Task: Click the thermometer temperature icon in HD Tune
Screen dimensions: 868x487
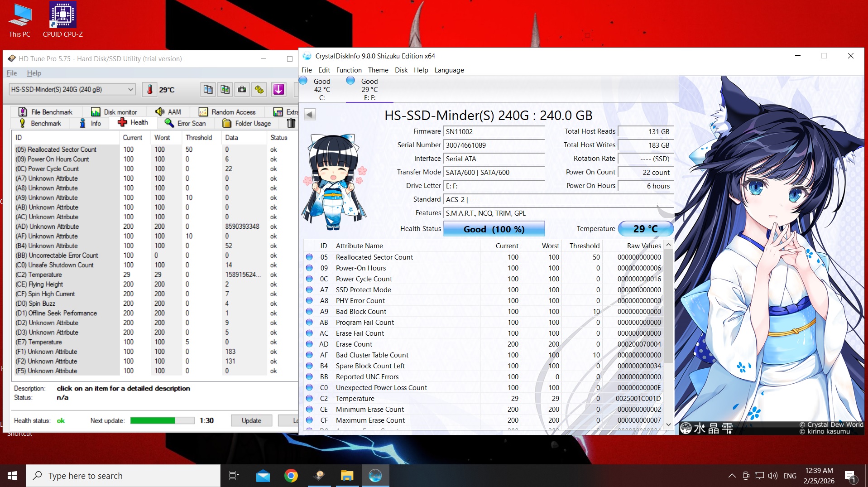Action: click(x=149, y=90)
